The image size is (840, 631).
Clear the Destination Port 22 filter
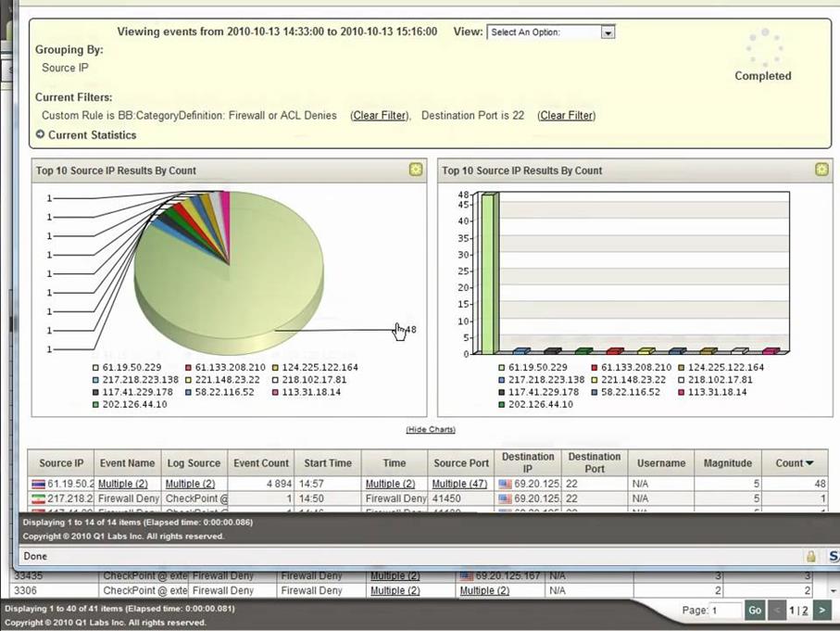[566, 115]
